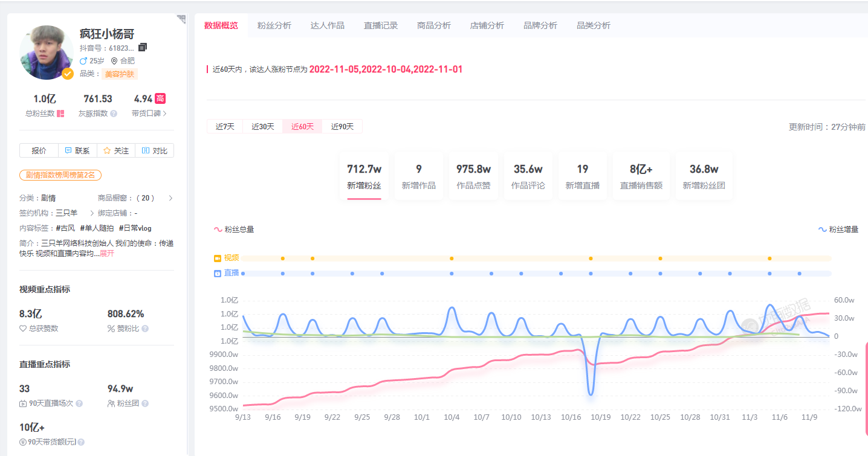
Task: Open the help icon next to 灰豚指数
Action: [114, 114]
